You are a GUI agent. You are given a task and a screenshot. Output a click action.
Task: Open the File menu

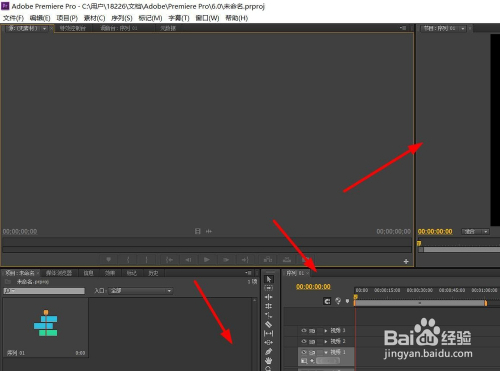coord(13,18)
